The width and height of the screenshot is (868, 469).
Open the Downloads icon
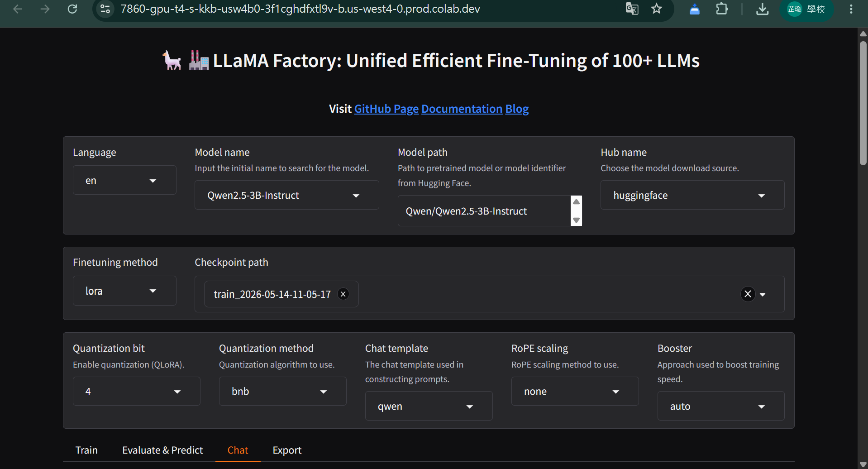coord(762,9)
